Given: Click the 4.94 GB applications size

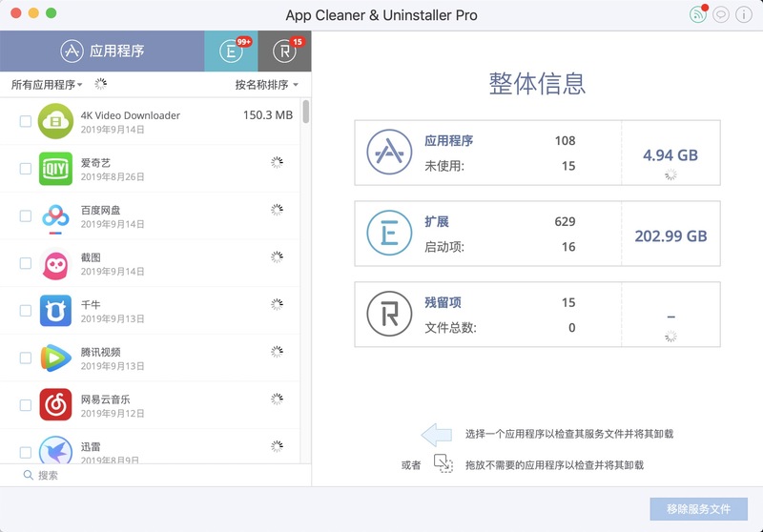Looking at the screenshot, I should pyautogui.click(x=670, y=155).
